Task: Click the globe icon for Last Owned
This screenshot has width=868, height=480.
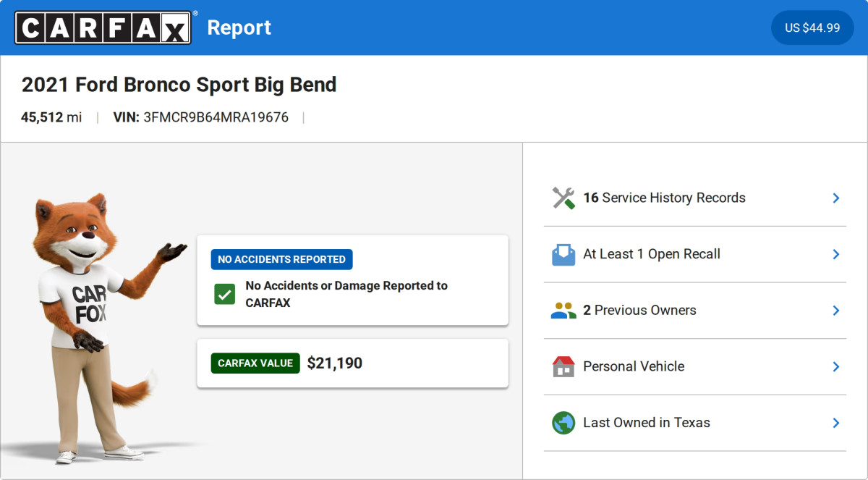Action: [x=563, y=423]
